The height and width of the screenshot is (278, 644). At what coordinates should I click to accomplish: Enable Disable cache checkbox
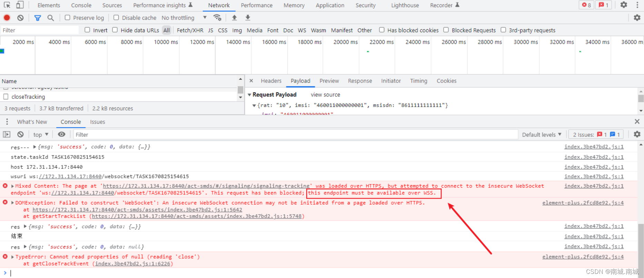(116, 18)
